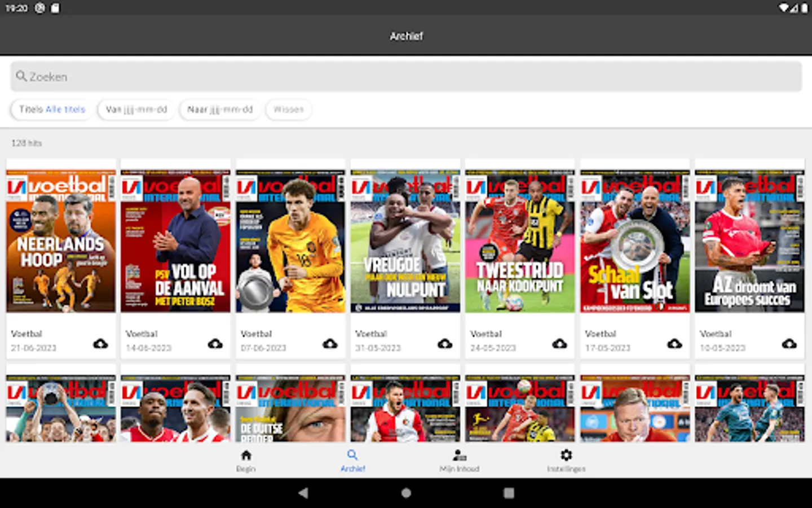Viewport: 812px width, 508px height.
Task: Open the Vreugde Nulpunt cover
Action: [x=405, y=241]
